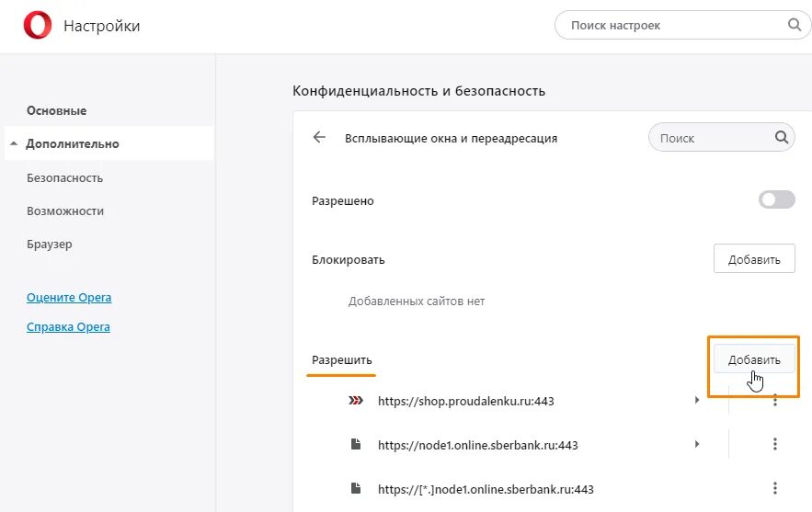Image resolution: width=812 pixels, height=512 pixels.
Task: Collapse the Дополнительно sidebar section
Action: [14, 144]
